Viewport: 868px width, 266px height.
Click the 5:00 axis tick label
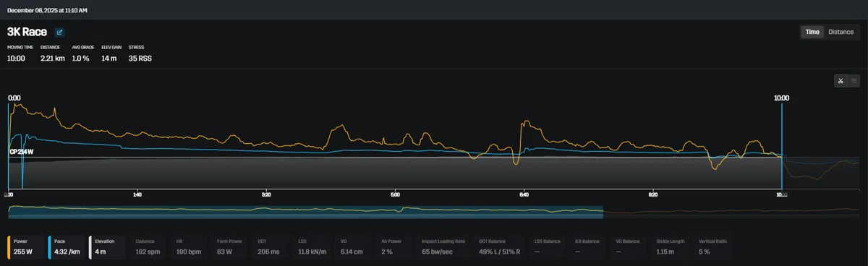395,194
